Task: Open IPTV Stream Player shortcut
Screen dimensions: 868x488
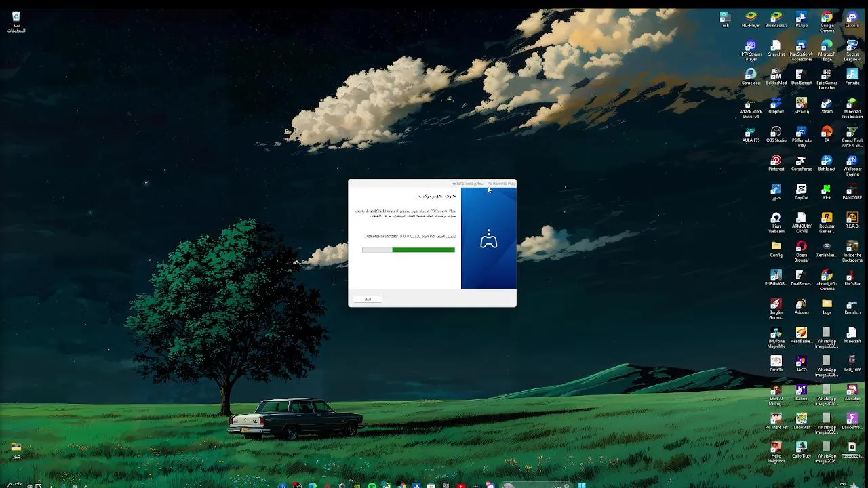Action: coord(751,51)
